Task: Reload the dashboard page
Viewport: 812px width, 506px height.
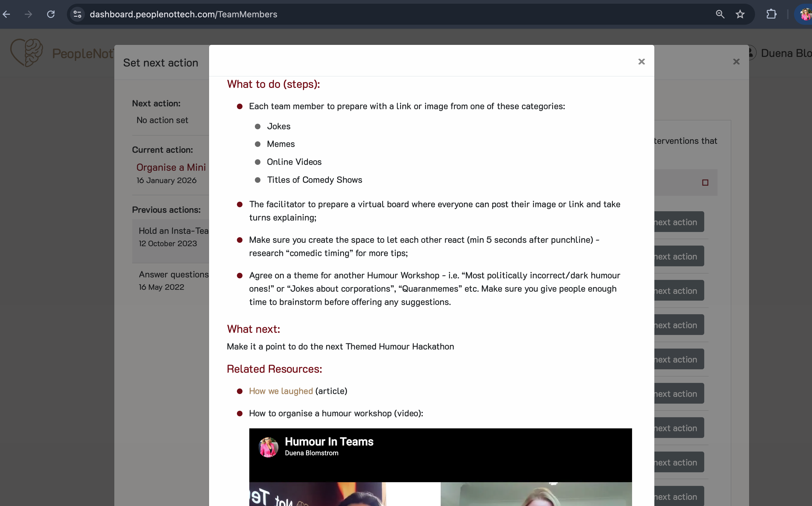Action: 51,14
